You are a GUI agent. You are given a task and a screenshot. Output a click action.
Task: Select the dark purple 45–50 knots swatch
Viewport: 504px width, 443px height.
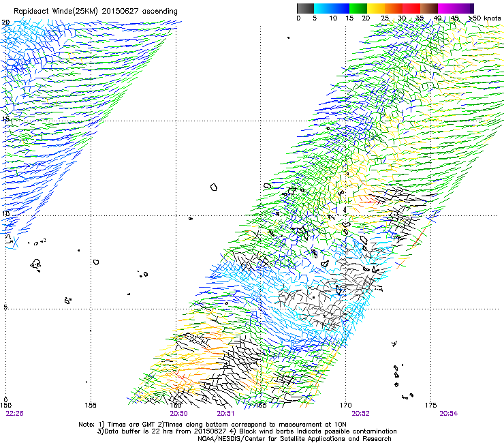(x=464, y=8)
